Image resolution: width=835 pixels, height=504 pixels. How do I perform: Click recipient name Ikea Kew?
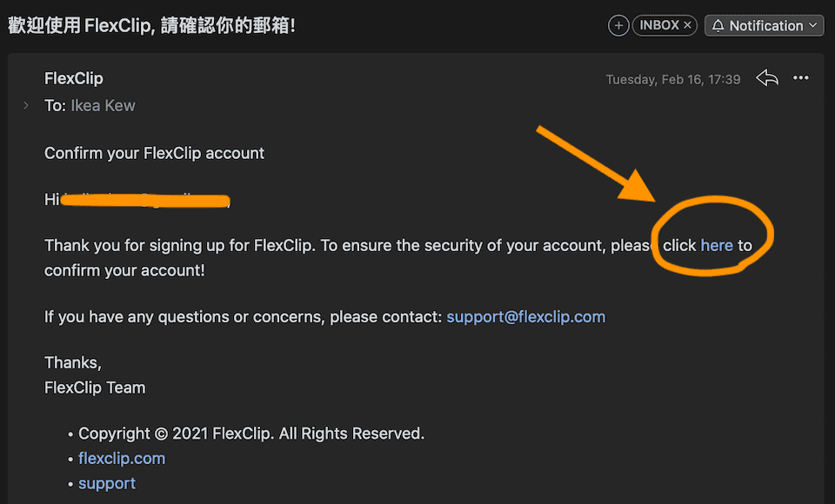pyautogui.click(x=103, y=105)
